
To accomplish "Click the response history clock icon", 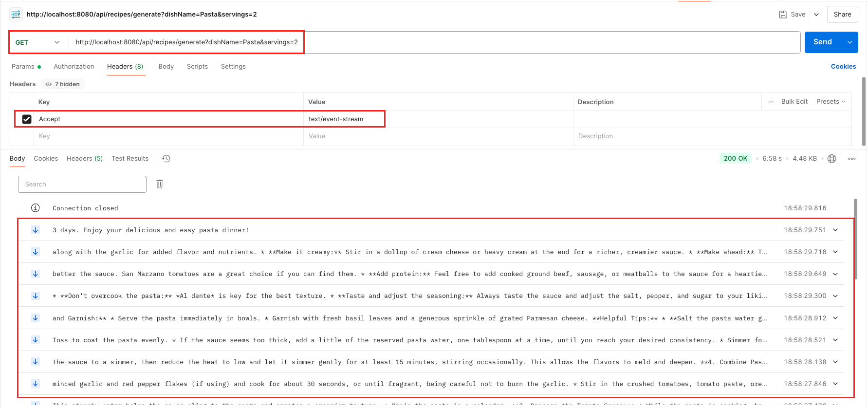I will pos(166,158).
